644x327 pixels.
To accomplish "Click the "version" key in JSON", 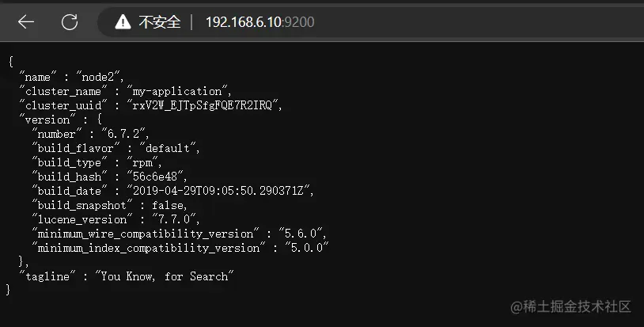I will pos(47,120).
